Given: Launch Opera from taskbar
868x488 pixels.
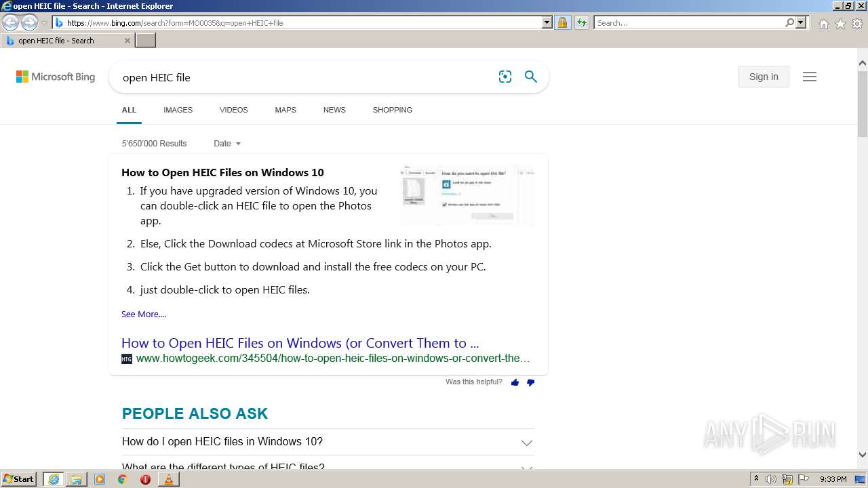Looking at the screenshot, I should [145, 479].
